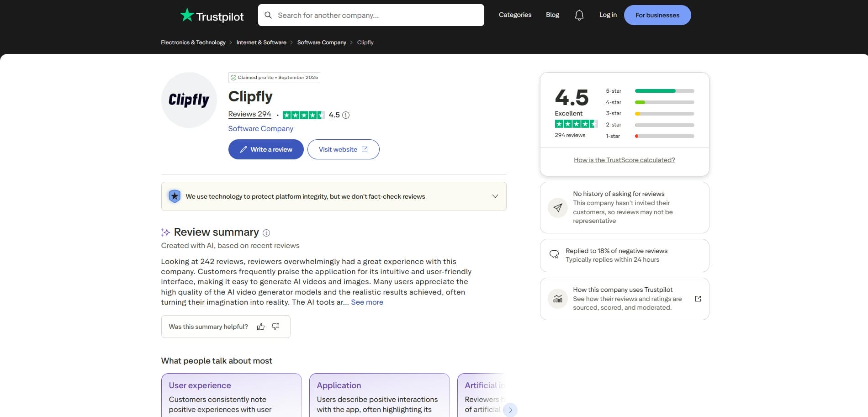868x417 pixels.
Task: Click the Clipfly company logo
Action: tap(189, 100)
